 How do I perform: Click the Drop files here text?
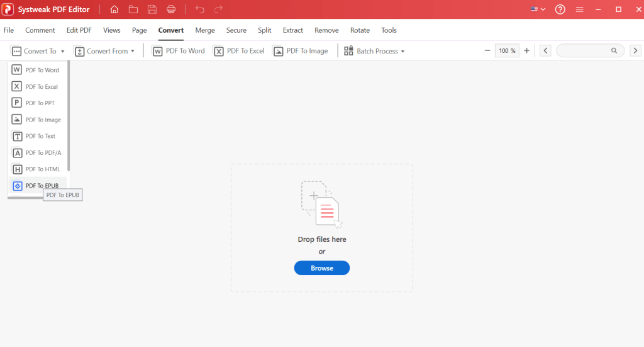pyautogui.click(x=322, y=239)
